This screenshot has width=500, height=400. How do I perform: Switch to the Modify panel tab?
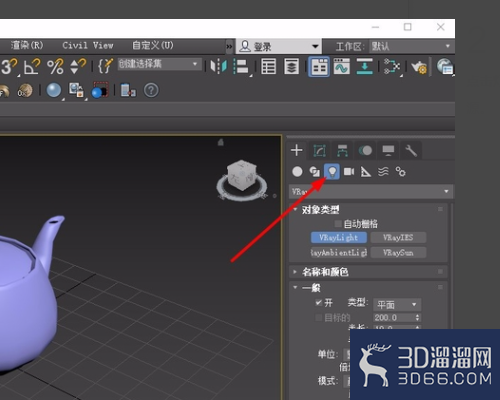tap(320, 151)
